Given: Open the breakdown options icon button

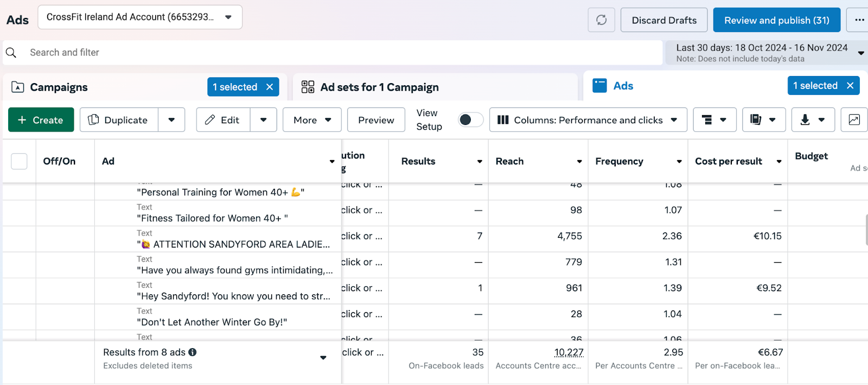Looking at the screenshot, I should 714,120.
